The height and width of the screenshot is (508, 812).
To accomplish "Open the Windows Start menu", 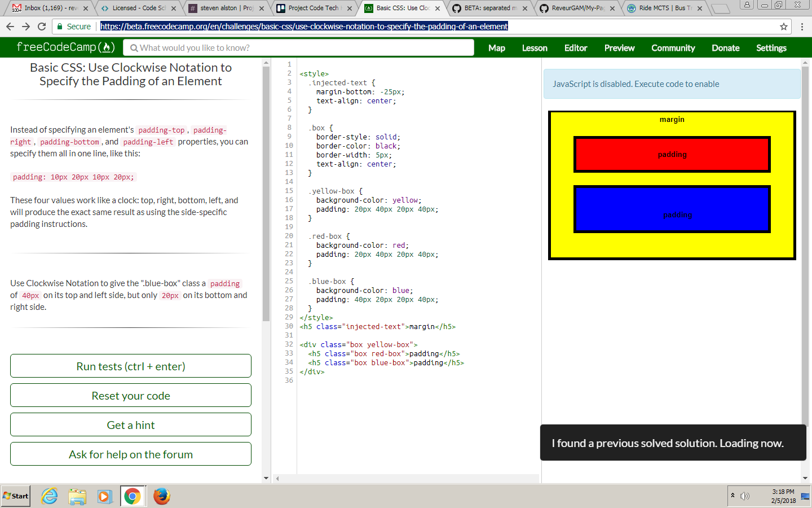I will (16, 496).
